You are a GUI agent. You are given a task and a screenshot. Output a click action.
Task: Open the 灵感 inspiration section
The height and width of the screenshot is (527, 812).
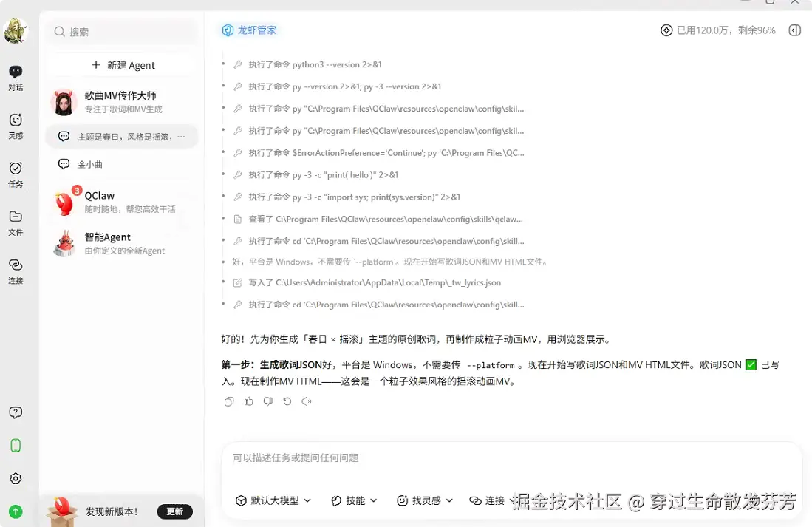(16, 126)
